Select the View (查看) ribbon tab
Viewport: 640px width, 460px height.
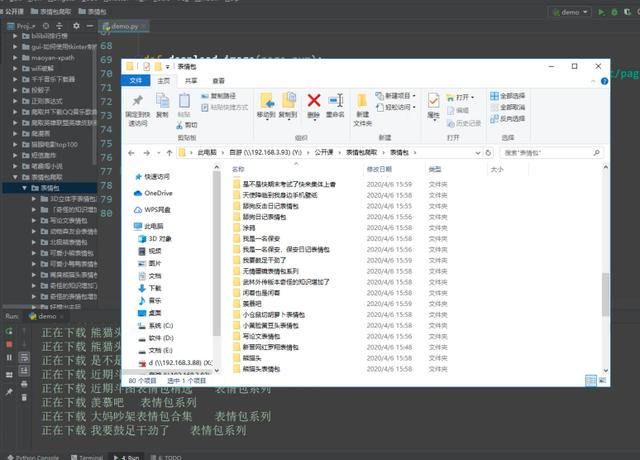tap(218, 81)
